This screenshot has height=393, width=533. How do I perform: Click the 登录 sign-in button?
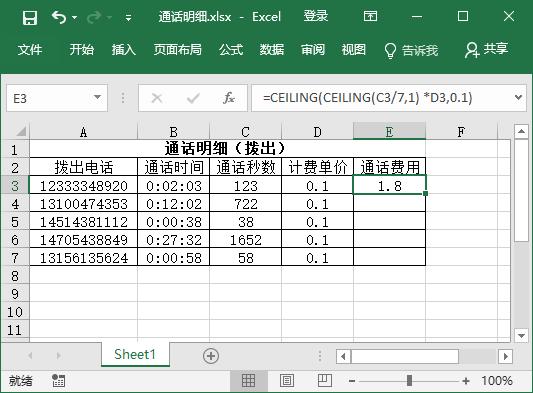pos(315,16)
